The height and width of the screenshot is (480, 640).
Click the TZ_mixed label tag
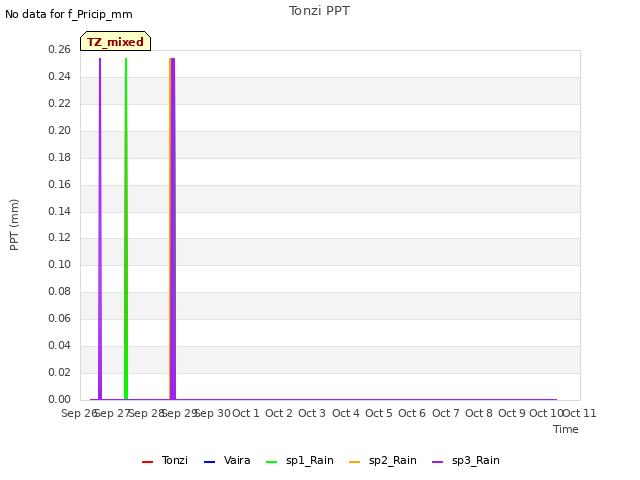(116, 41)
